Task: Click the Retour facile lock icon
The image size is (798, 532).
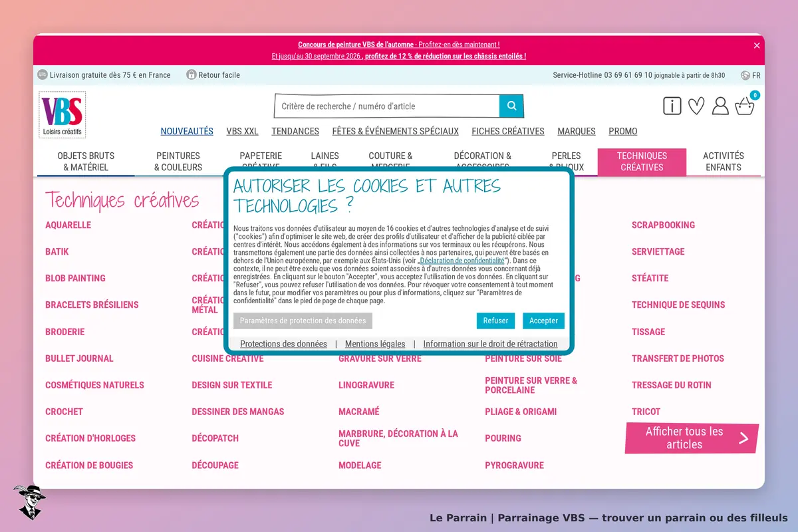Action: pyautogui.click(x=192, y=74)
